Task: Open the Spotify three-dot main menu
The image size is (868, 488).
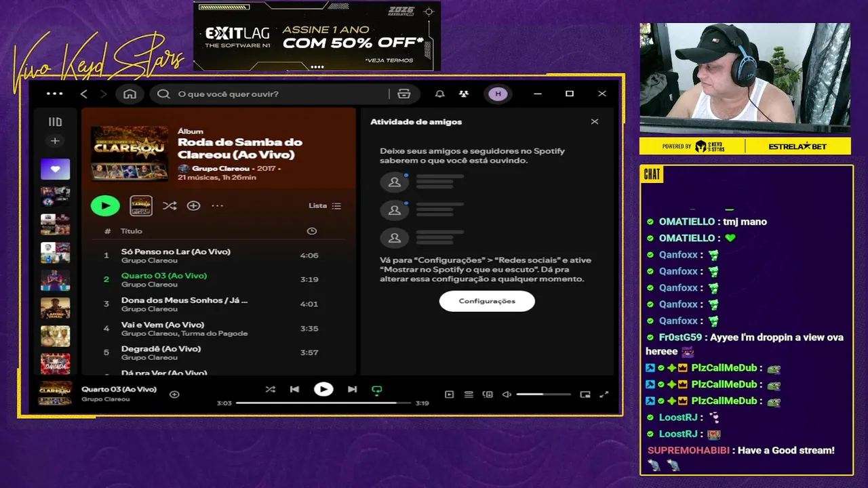Action: [54, 94]
